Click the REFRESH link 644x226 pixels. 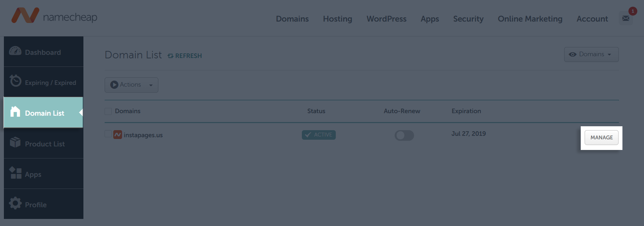185,56
